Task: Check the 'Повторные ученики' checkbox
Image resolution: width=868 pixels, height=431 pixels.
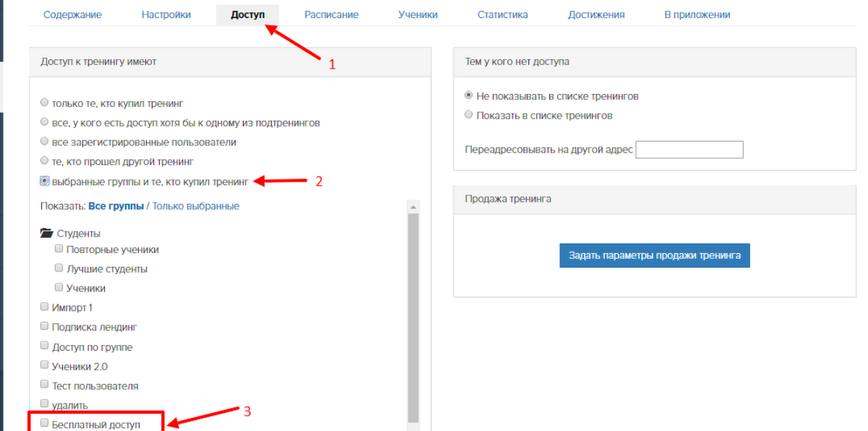Action: point(59,249)
